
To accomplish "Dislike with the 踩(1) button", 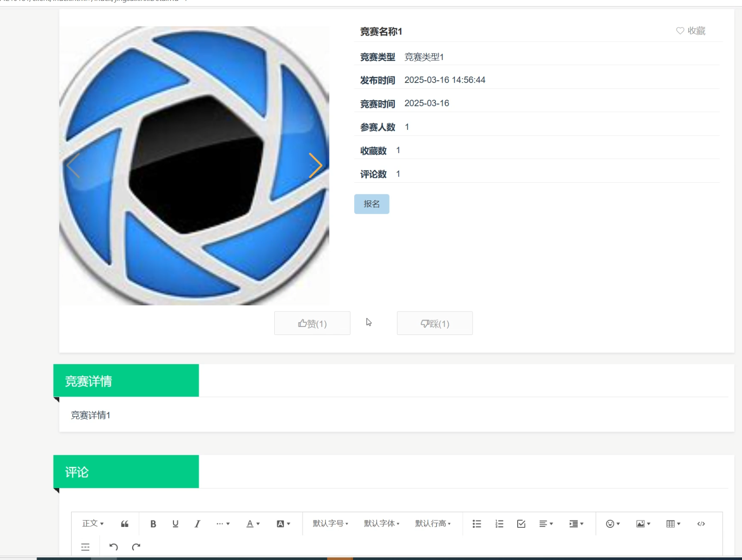I will (x=435, y=323).
